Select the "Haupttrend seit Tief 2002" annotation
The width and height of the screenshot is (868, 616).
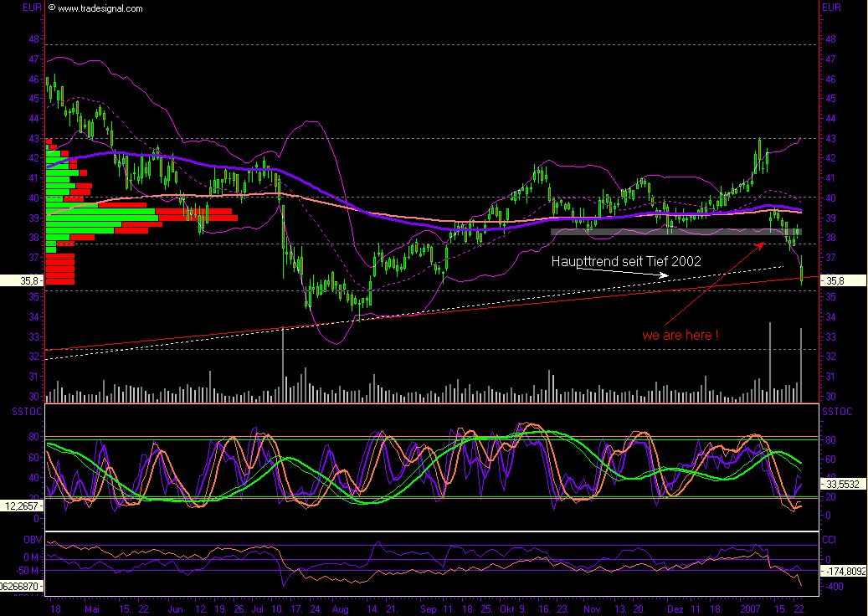[x=625, y=262]
